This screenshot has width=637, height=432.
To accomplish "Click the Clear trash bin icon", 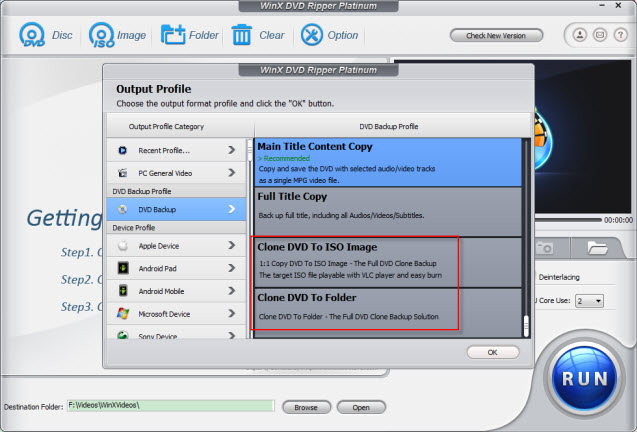I will coord(241,35).
